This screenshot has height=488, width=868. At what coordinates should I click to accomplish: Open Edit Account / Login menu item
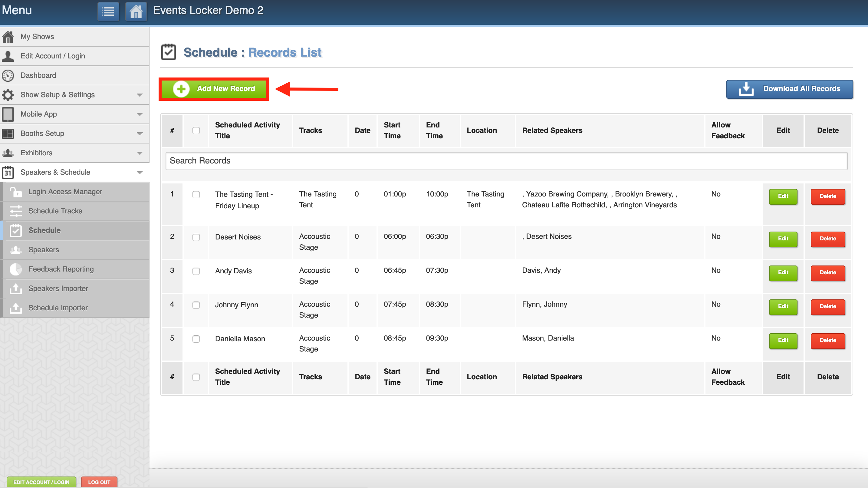(74, 56)
